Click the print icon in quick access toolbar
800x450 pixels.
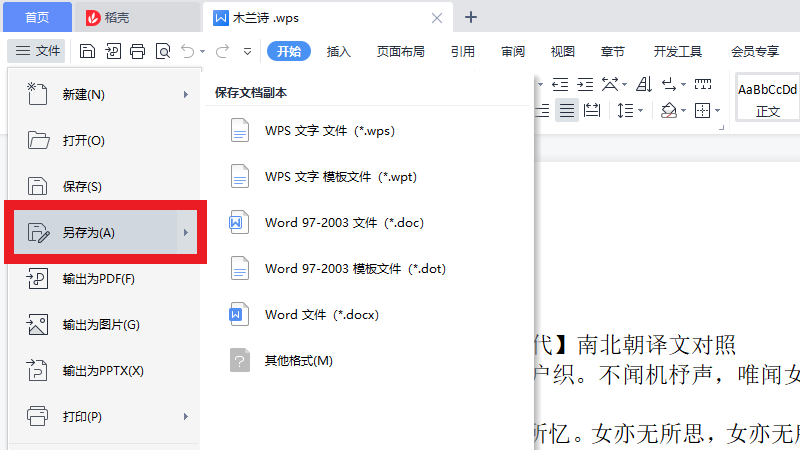(138, 51)
